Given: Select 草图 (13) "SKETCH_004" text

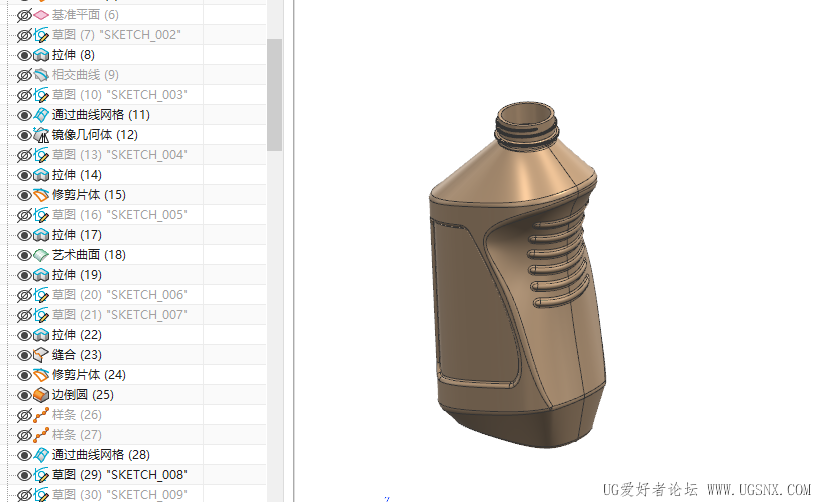Looking at the screenshot, I should pyautogui.click(x=120, y=155).
